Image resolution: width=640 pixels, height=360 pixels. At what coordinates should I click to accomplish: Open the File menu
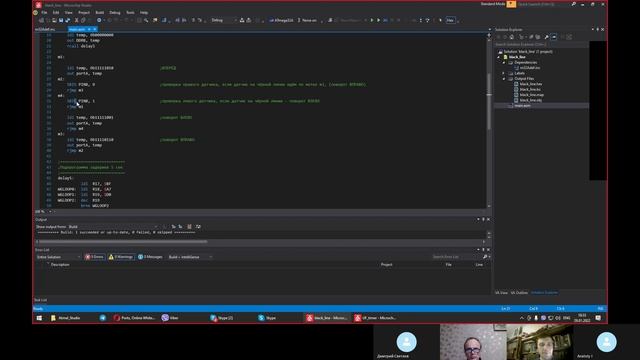coord(44,13)
